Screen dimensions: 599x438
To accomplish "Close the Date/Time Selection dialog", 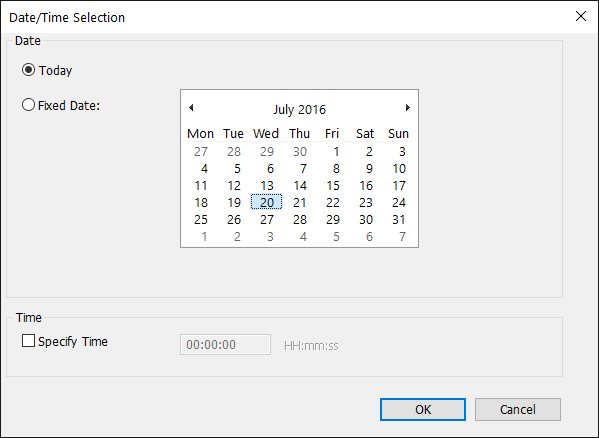I will click(x=581, y=16).
